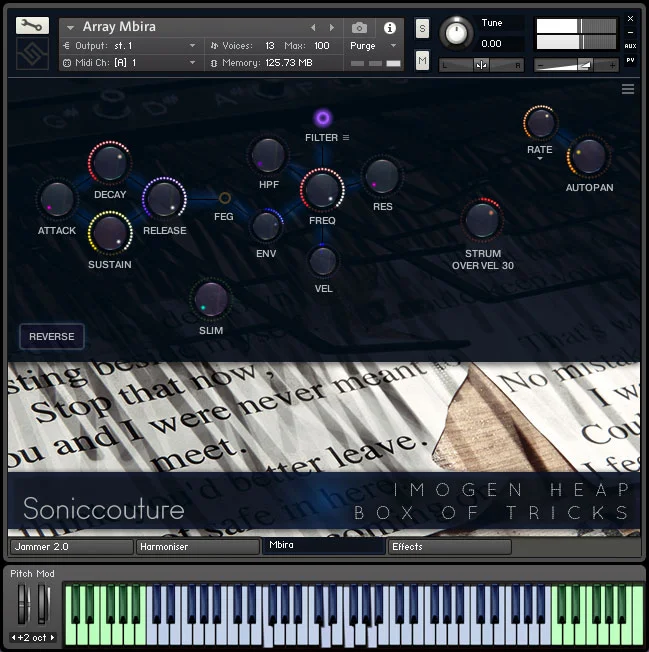Screen dimensions: 649x652
Task: Toggle the FEG enable ring
Action: 225,198
